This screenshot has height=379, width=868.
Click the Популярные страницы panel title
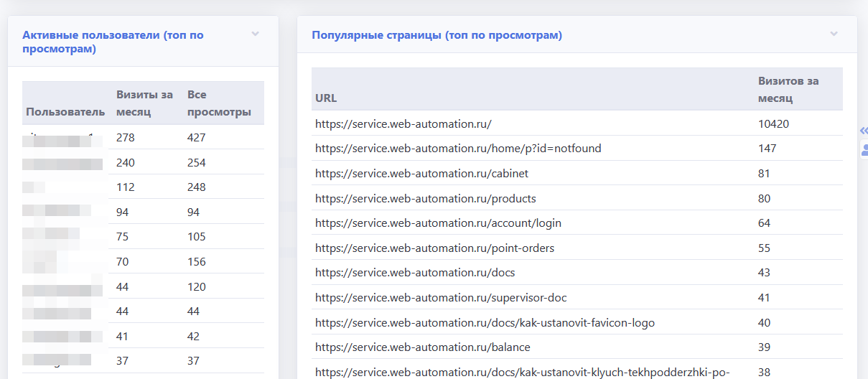pyautogui.click(x=437, y=34)
